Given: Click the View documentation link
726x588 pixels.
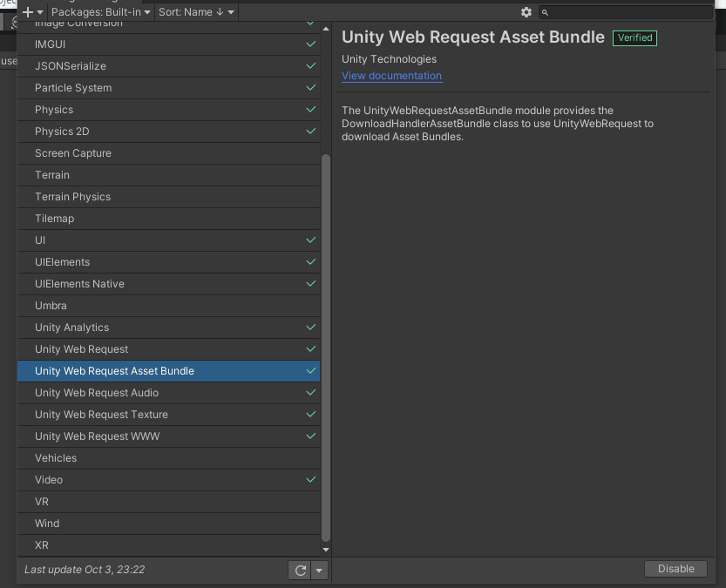Looking at the screenshot, I should [391, 76].
